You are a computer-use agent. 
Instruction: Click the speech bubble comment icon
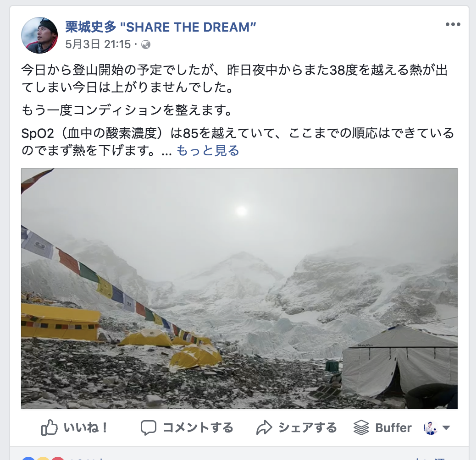(149, 428)
